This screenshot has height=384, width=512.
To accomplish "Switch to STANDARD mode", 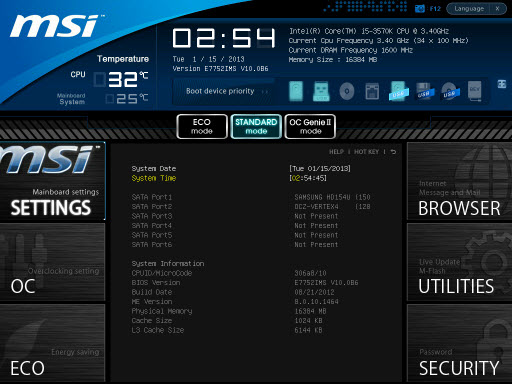I will click(x=256, y=126).
